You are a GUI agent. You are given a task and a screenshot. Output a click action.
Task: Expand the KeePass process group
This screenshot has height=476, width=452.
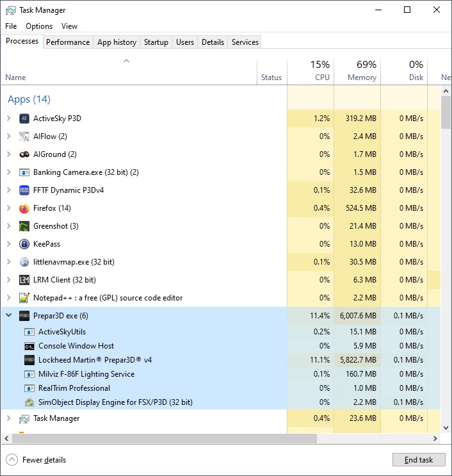(9, 244)
